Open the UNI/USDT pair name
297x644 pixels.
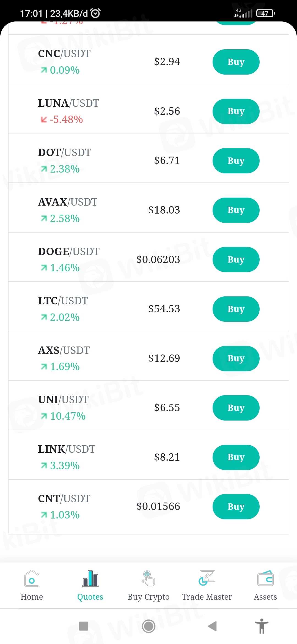click(x=63, y=400)
